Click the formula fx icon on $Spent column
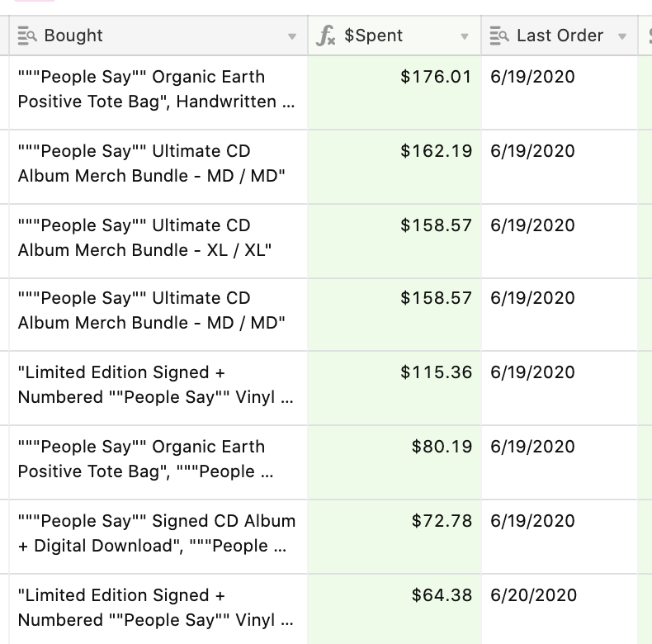 coord(325,36)
